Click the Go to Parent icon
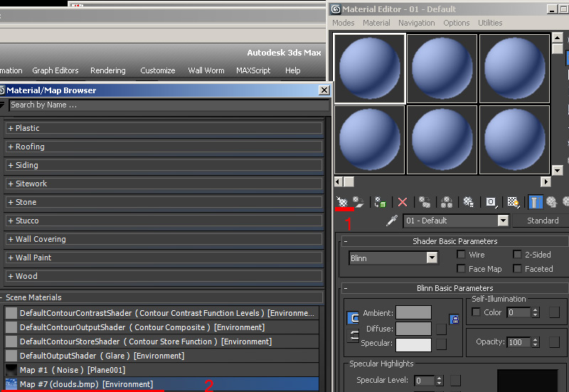Image resolution: width=569 pixels, height=392 pixels. 552,202
